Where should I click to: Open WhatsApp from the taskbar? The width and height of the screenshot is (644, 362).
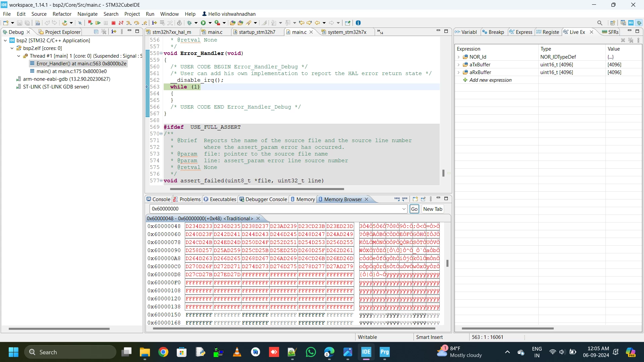311,352
